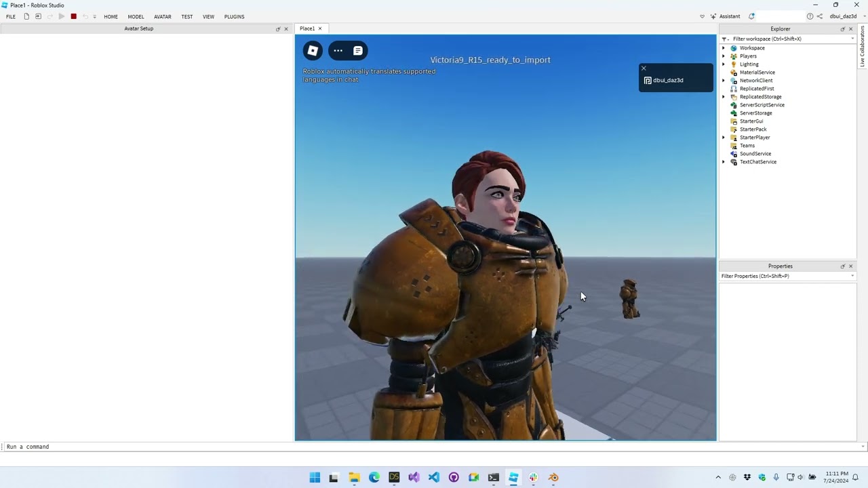Close the Properties panel
868x488 pixels.
(x=851, y=266)
